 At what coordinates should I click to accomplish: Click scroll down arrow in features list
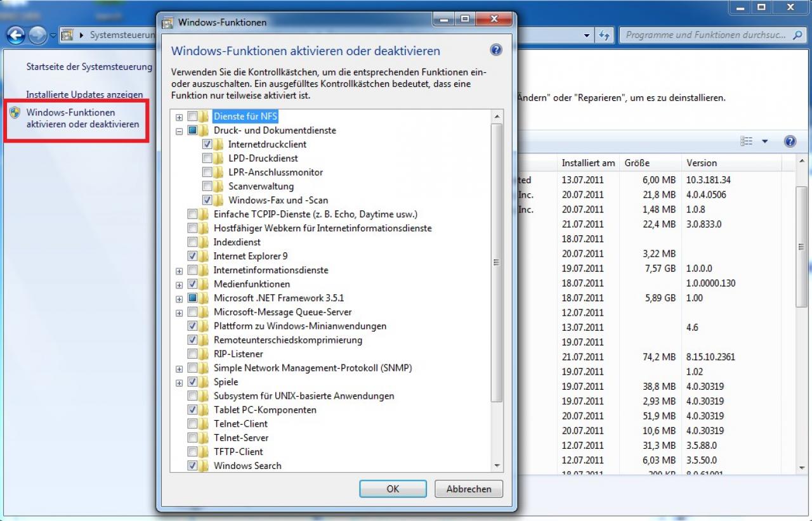497,466
